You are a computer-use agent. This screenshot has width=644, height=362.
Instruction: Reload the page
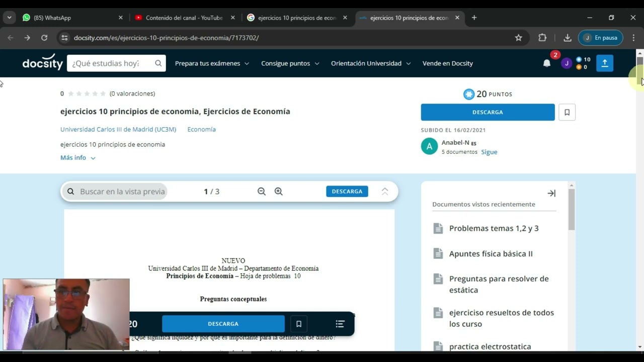[44, 38]
